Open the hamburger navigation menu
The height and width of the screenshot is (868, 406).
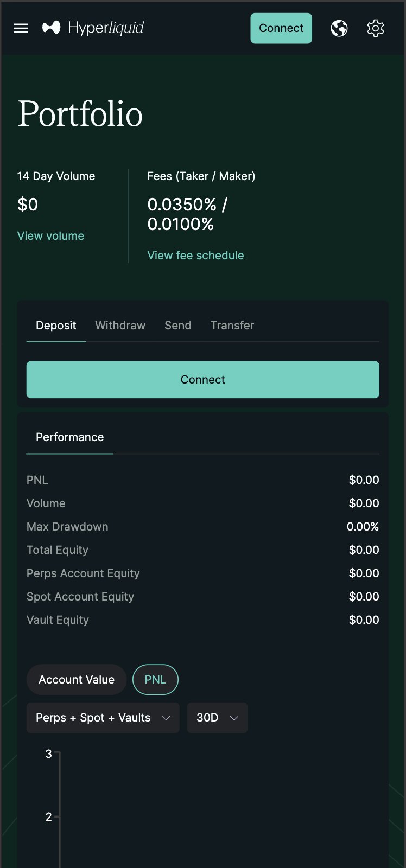21,28
